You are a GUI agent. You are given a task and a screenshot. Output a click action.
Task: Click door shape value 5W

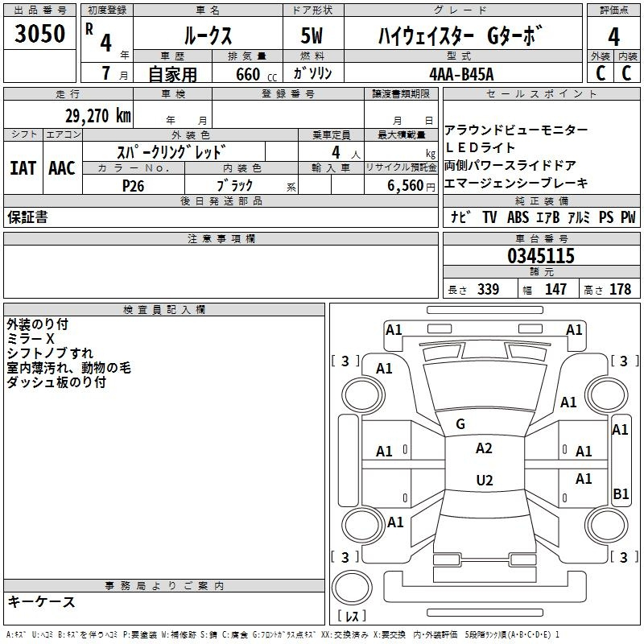pos(312,35)
